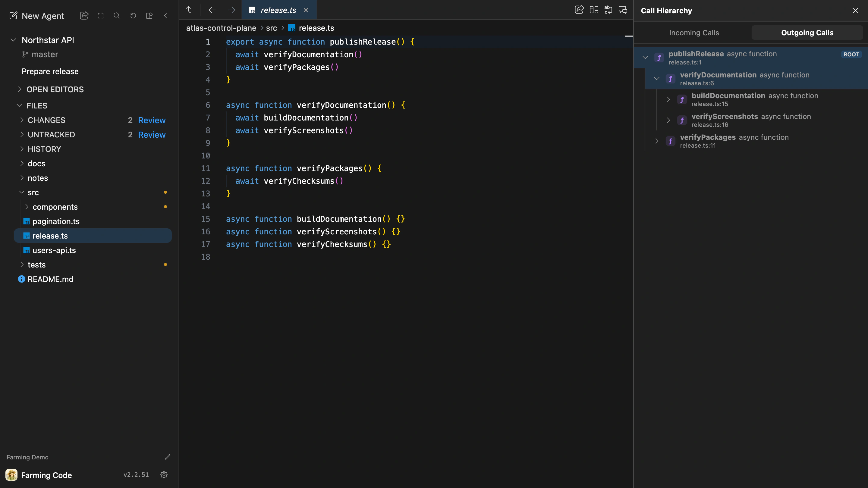Collapse the sidebar with the left chevron
The width and height of the screenshot is (868, 488).
[x=165, y=16]
